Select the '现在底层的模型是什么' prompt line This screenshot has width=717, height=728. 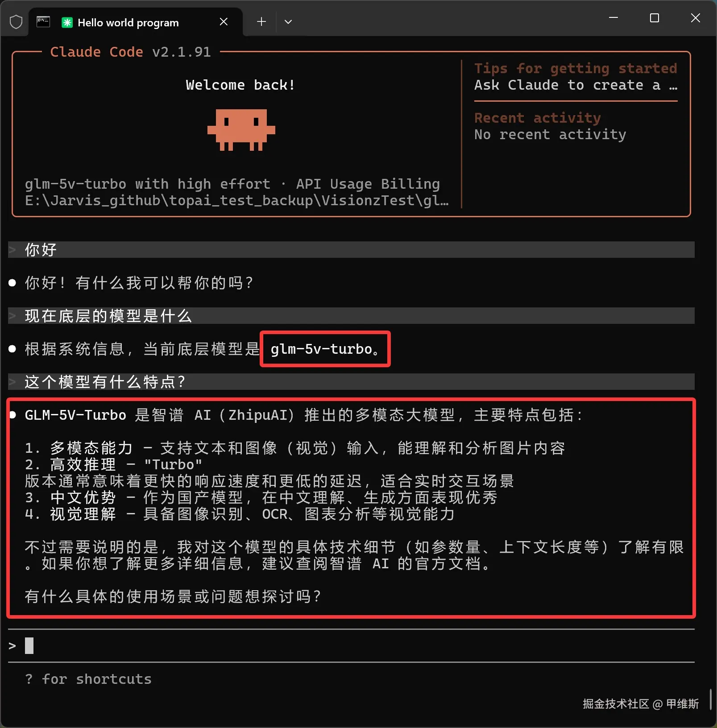[x=351, y=316]
